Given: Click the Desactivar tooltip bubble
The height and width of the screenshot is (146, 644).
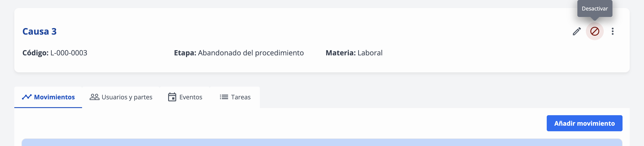Looking at the screenshot, I should [595, 8].
